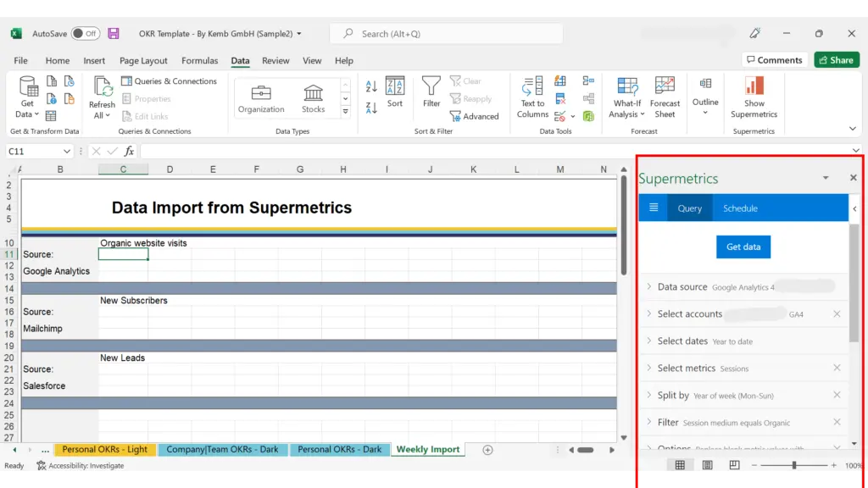Open Supermetrics hamburger menu

pos(654,208)
